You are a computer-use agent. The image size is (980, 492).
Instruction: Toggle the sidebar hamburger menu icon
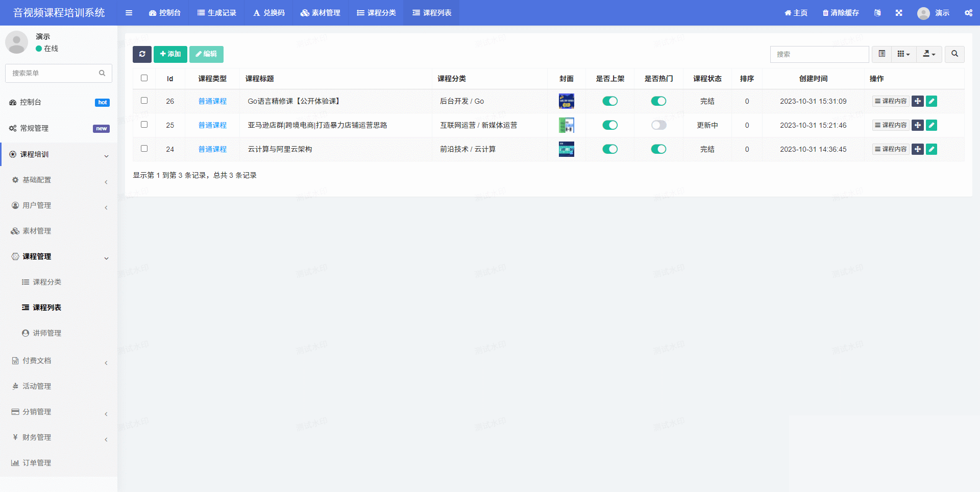(129, 13)
